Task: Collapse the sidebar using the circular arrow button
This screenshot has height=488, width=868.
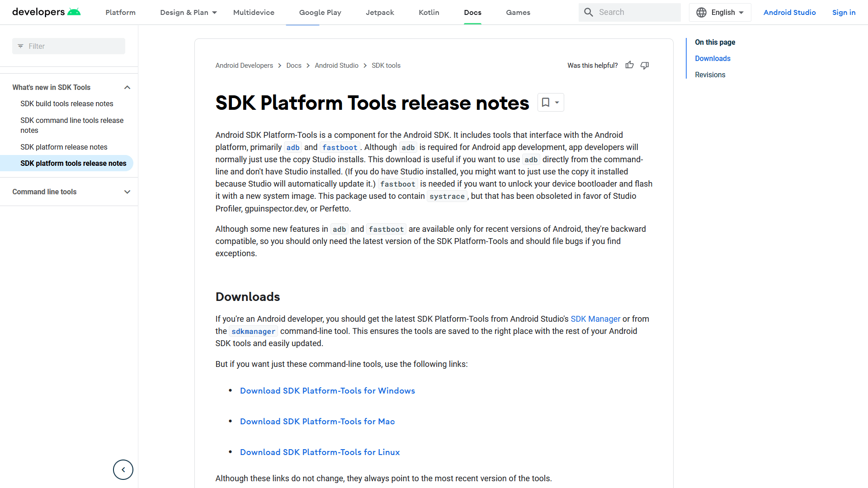Action: [x=123, y=469]
